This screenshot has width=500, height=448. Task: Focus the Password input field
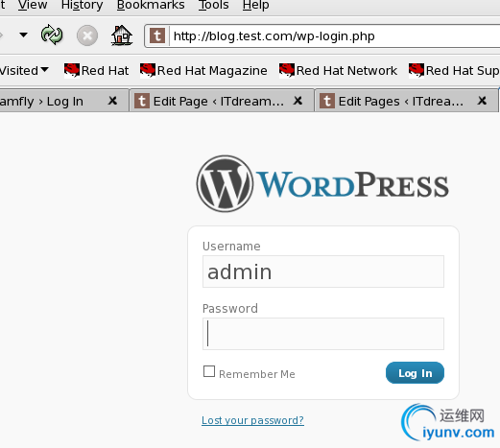point(323,334)
